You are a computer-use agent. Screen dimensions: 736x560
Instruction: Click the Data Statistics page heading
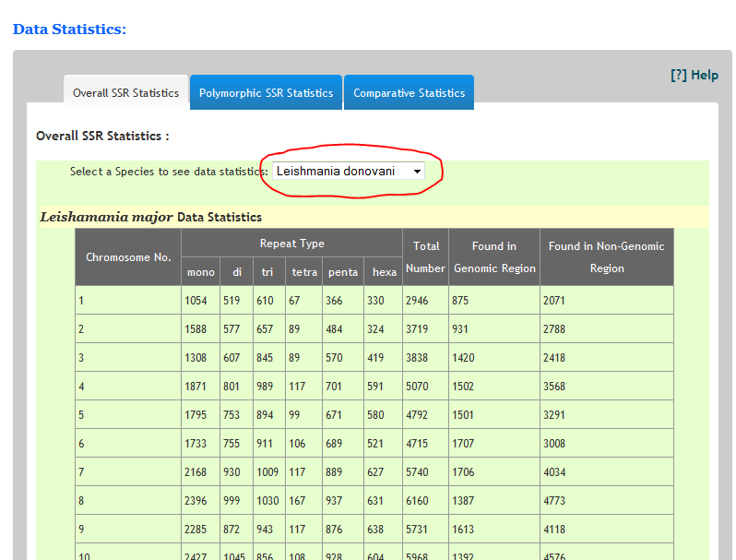pyautogui.click(x=69, y=30)
